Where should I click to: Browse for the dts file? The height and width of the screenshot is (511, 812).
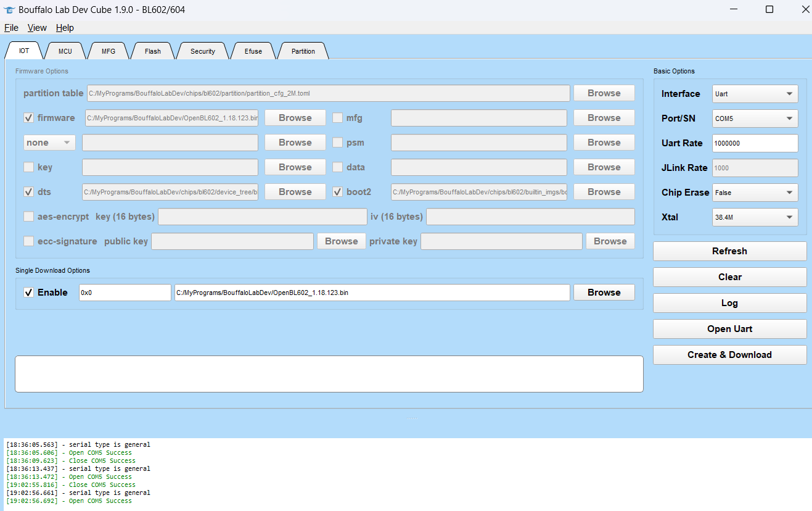[x=295, y=192]
